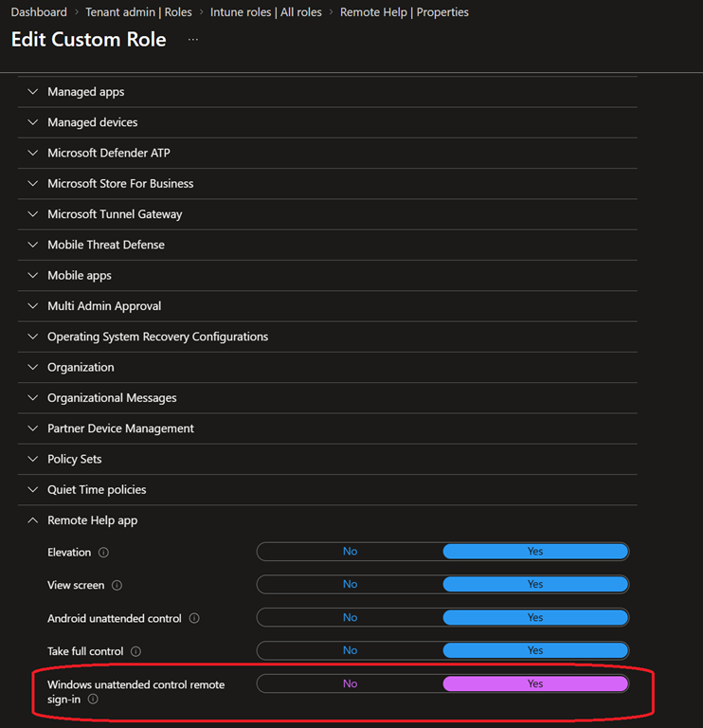Set Elevation permission to No
703x728 pixels.
(x=350, y=552)
